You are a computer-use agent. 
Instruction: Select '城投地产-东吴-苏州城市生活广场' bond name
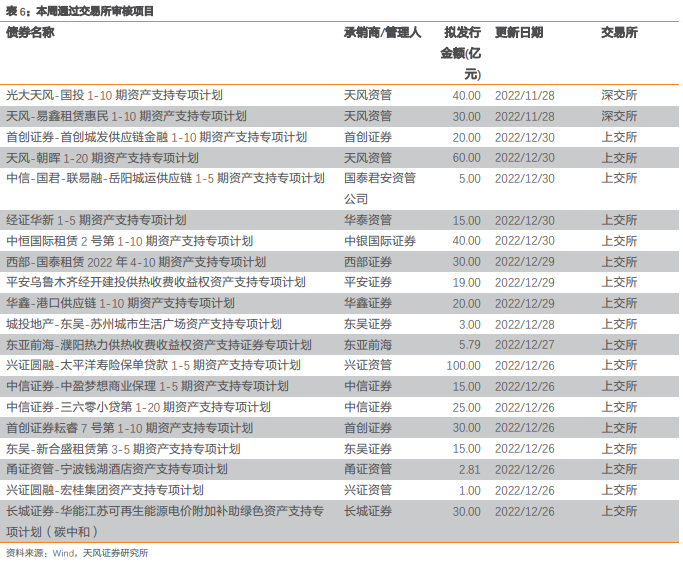(x=144, y=324)
